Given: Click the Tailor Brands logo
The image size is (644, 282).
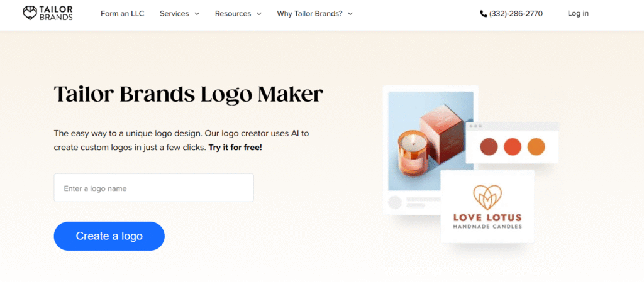Looking at the screenshot, I should [x=48, y=13].
